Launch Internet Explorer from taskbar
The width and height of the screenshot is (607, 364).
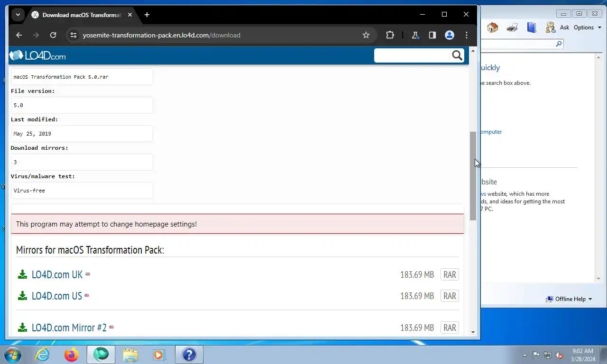43,355
